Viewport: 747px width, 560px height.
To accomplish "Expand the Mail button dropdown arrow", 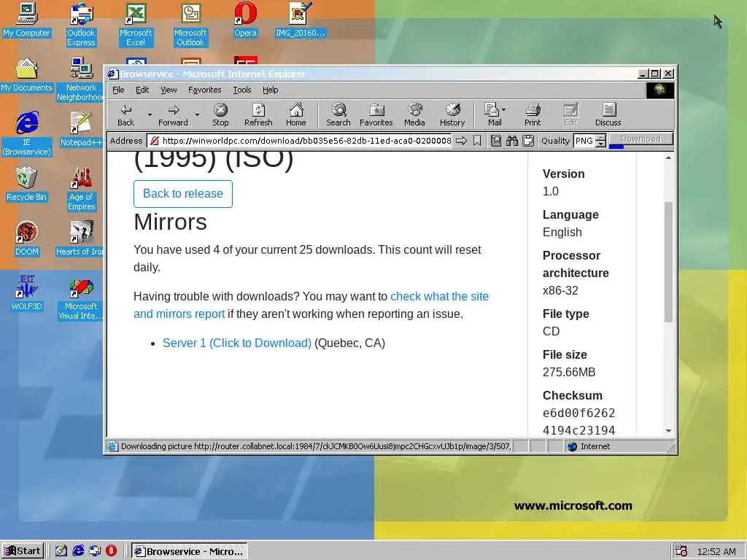I will click(504, 109).
